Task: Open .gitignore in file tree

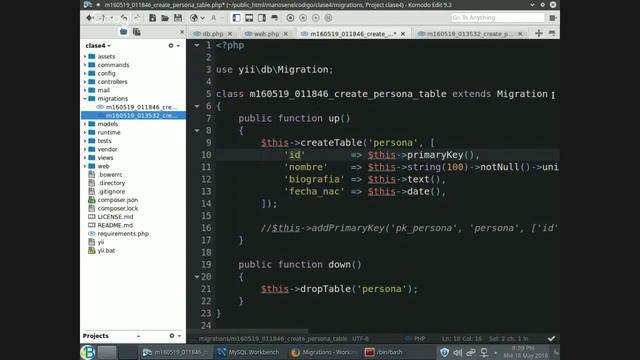Action: (111, 191)
